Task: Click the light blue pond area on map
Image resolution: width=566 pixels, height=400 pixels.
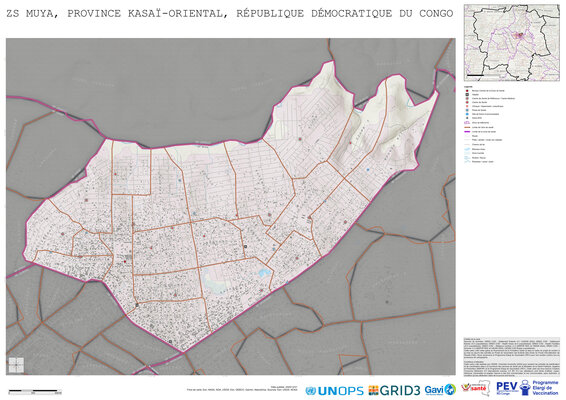Action: click(x=265, y=272)
